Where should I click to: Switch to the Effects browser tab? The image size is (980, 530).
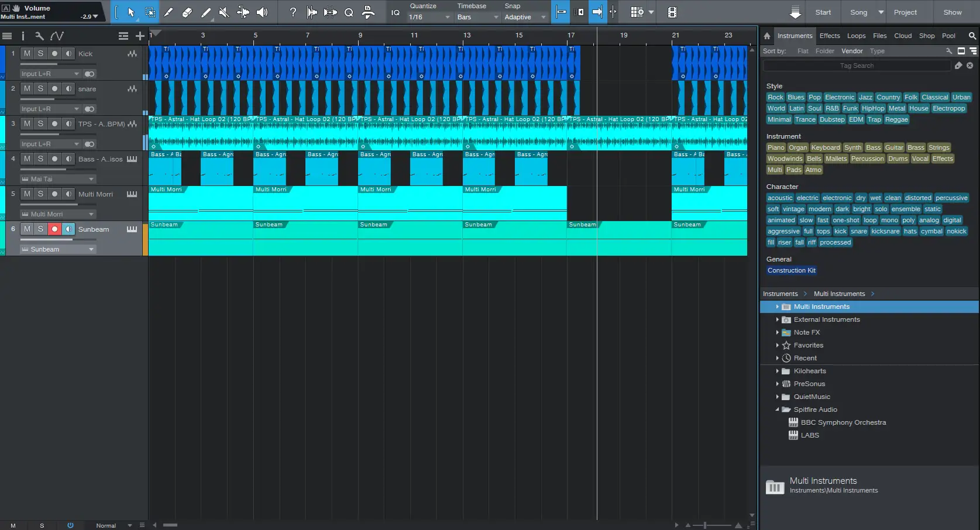click(x=829, y=36)
